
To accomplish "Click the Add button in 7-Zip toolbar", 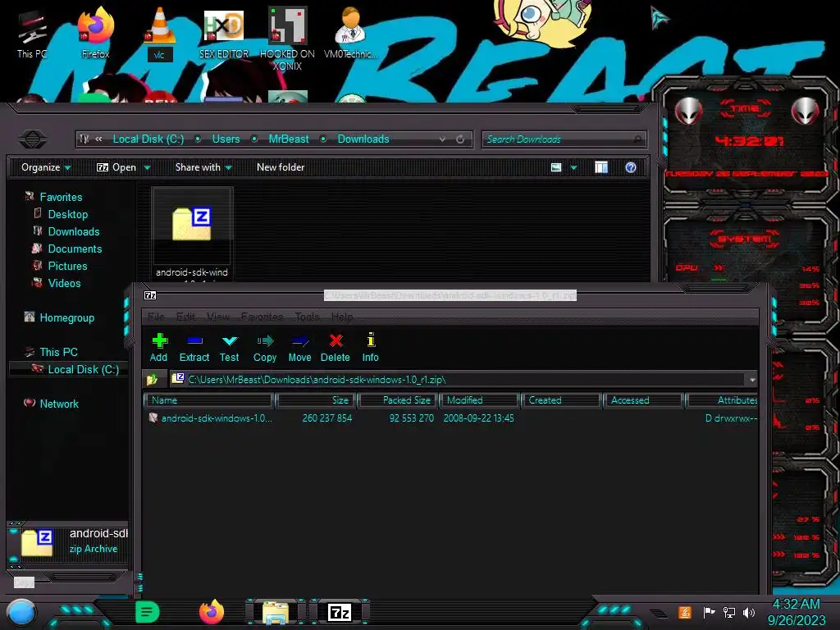I will click(x=158, y=347).
